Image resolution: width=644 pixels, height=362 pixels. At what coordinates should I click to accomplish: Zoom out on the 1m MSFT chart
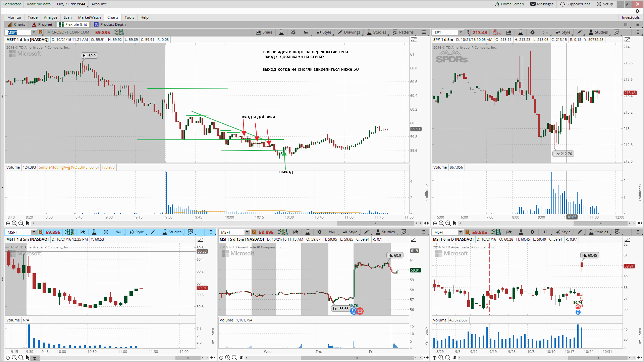(21, 223)
